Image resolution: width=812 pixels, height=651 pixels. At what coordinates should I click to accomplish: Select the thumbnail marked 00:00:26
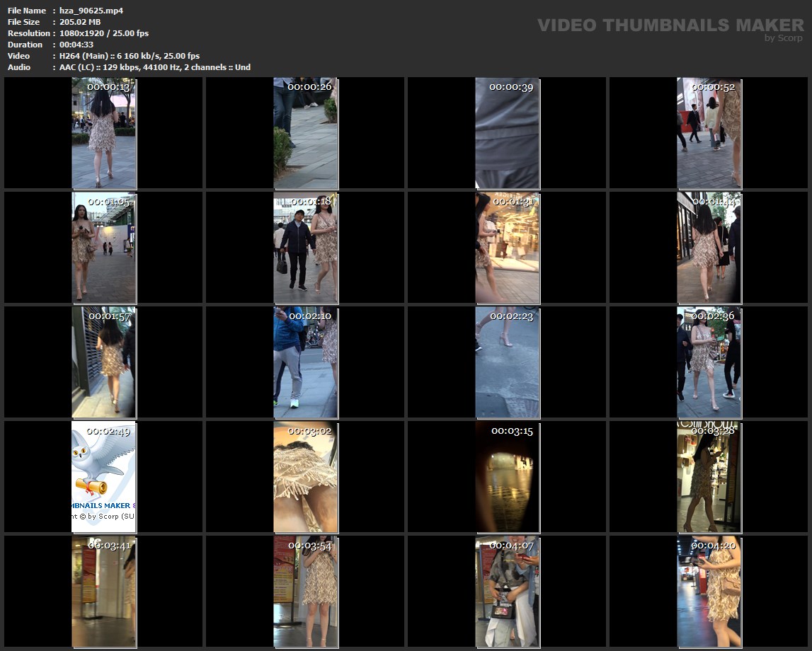point(306,133)
